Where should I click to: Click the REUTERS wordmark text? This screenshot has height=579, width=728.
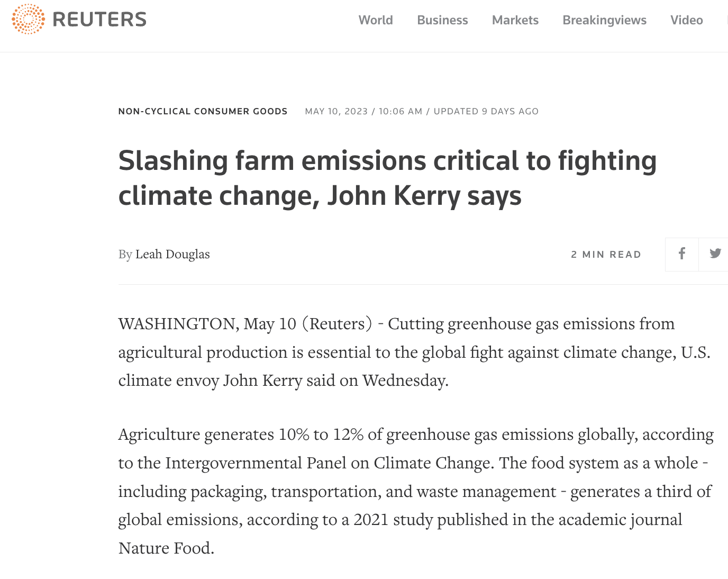[99, 20]
